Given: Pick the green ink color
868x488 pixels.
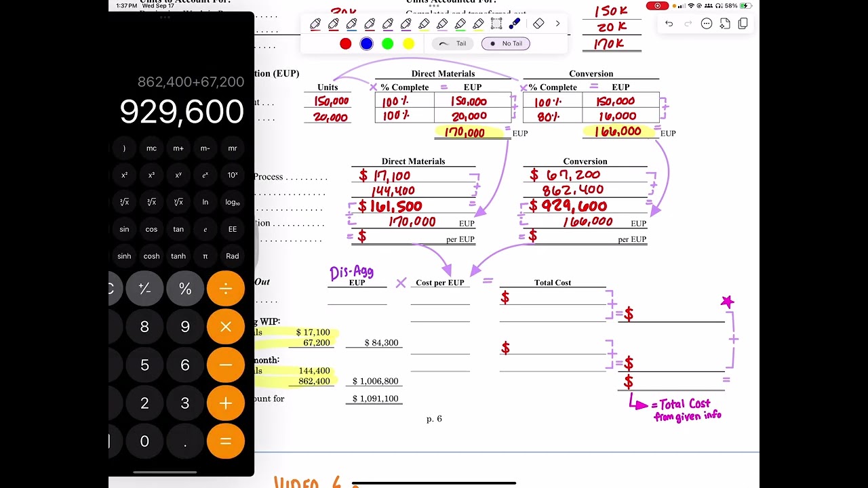Looking at the screenshot, I should coord(388,43).
